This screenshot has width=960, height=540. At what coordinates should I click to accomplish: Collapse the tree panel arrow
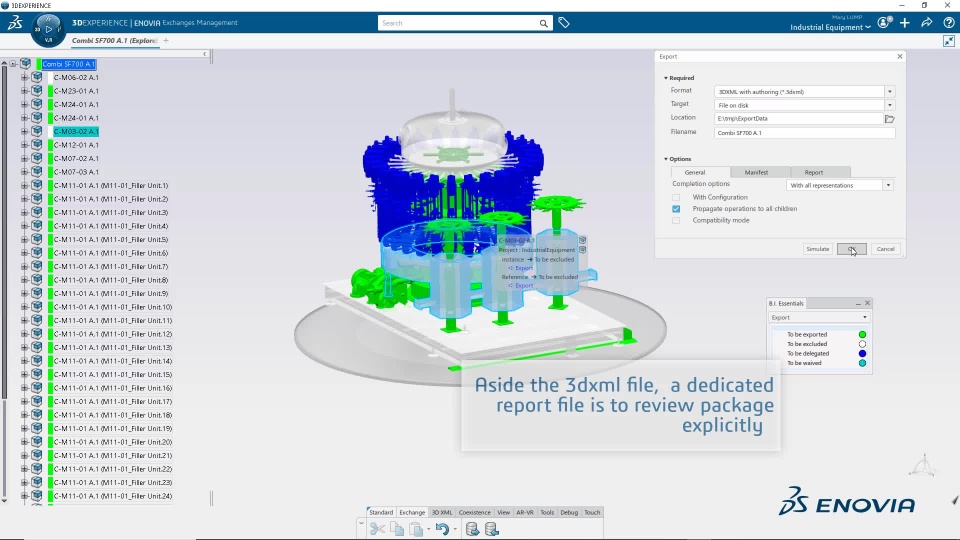click(x=204, y=54)
